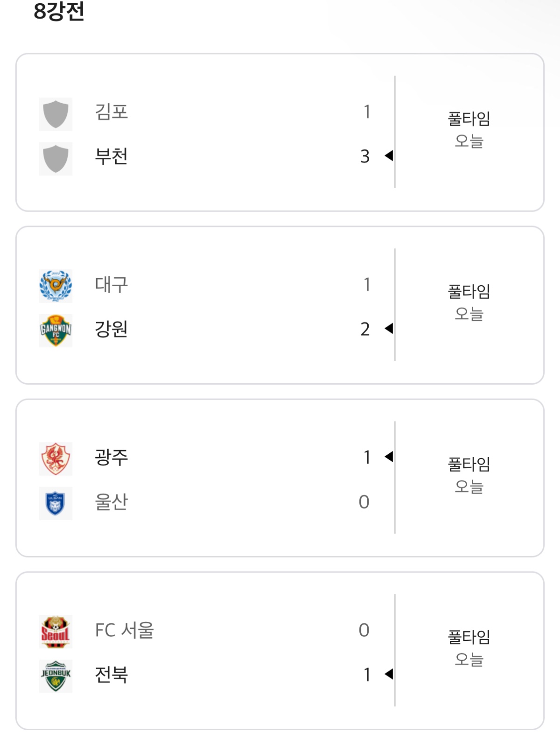
Task: Click the winner arrow beside 부천's score
Action: click(389, 156)
